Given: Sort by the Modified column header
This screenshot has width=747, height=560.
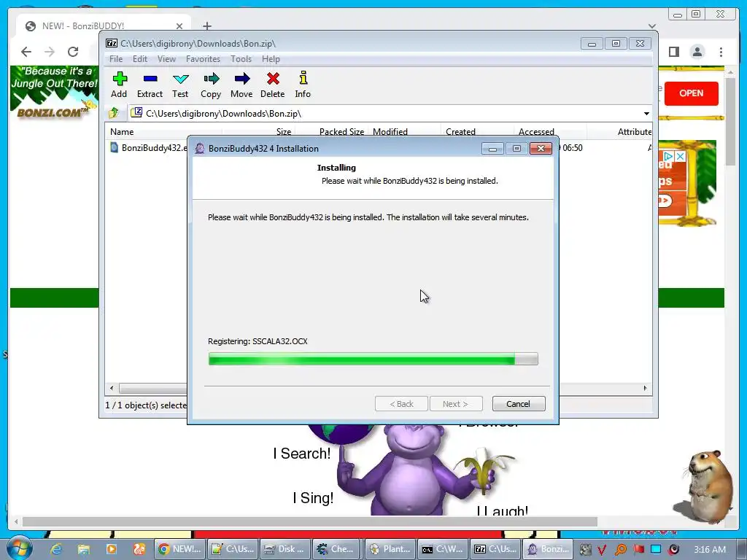Looking at the screenshot, I should 390,132.
